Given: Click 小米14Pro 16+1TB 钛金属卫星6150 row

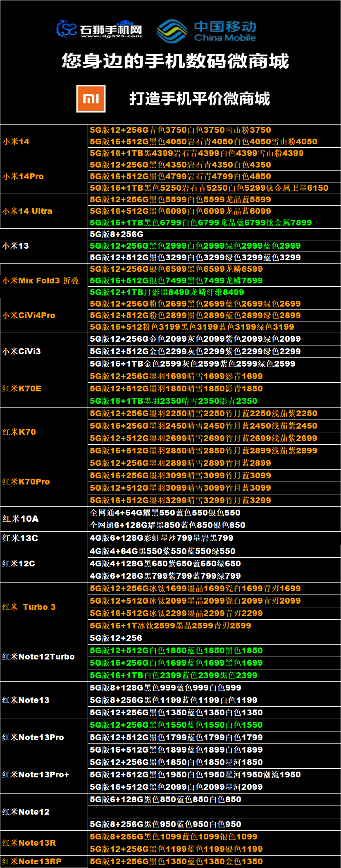Looking at the screenshot, I should click(x=214, y=188).
